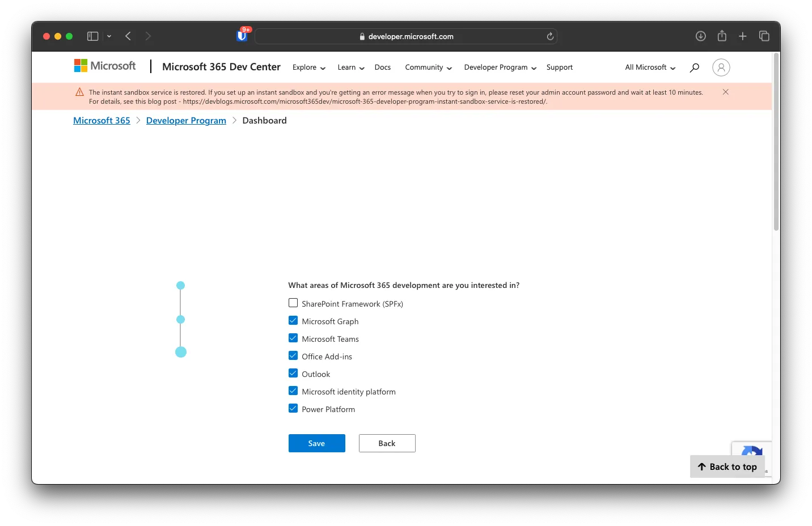The width and height of the screenshot is (812, 526).
Task: Click the first progress step dot
Action: coord(180,286)
